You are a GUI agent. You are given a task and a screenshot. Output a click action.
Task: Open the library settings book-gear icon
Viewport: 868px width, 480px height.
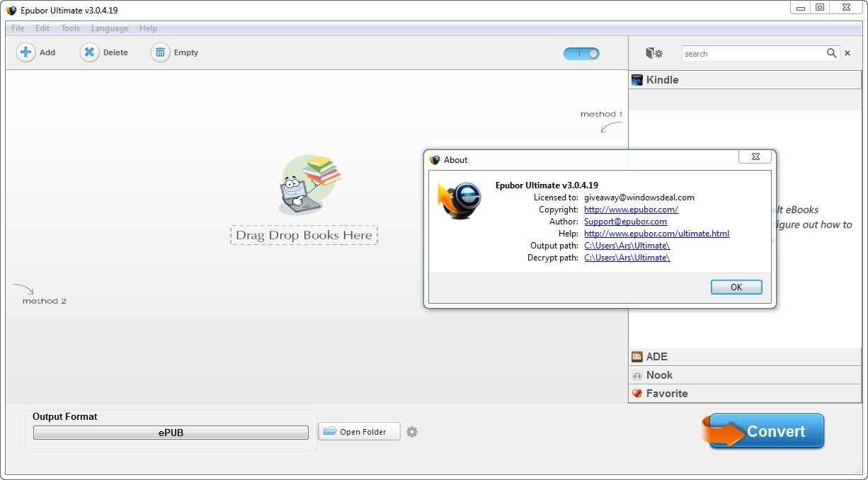(x=654, y=53)
